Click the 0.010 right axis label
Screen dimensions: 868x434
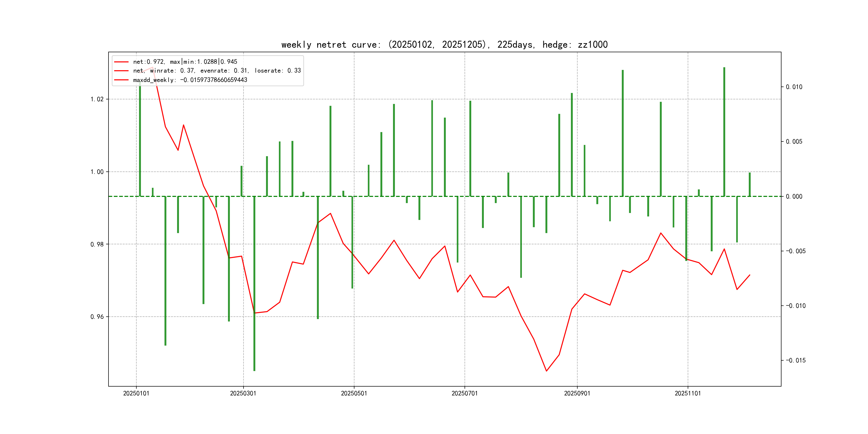pyautogui.click(x=794, y=87)
